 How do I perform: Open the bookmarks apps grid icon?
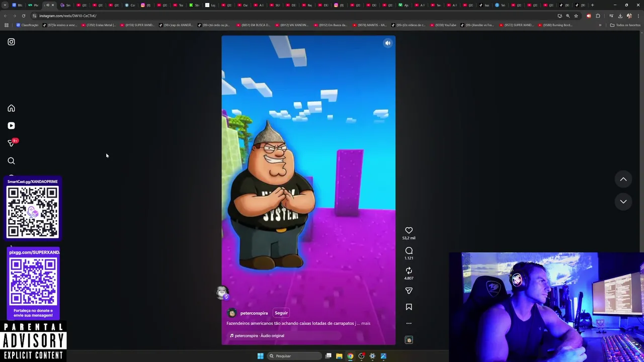click(x=7, y=25)
